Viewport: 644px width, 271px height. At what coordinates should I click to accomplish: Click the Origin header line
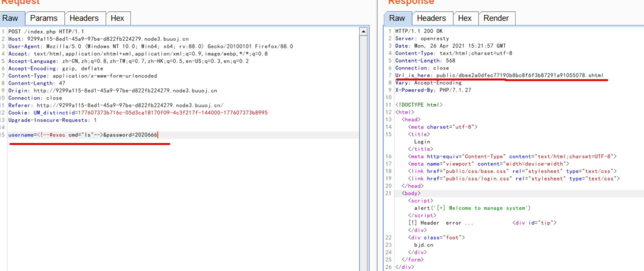(x=113, y=91)
